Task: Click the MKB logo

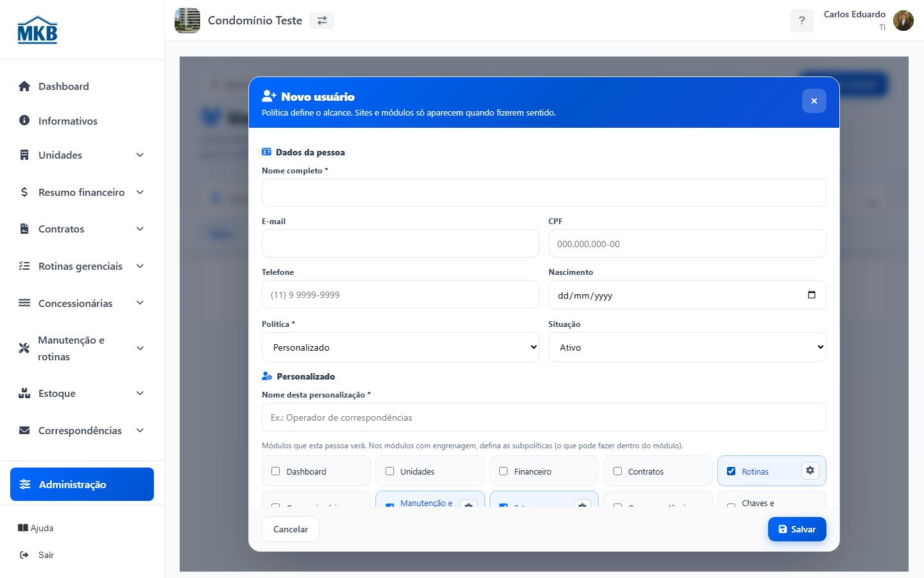Action: (37, 30)
